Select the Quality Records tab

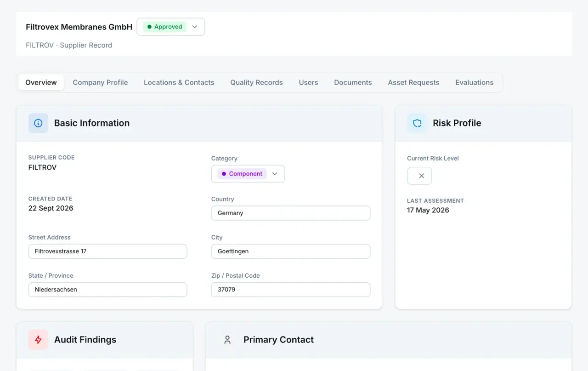(256, 83)
